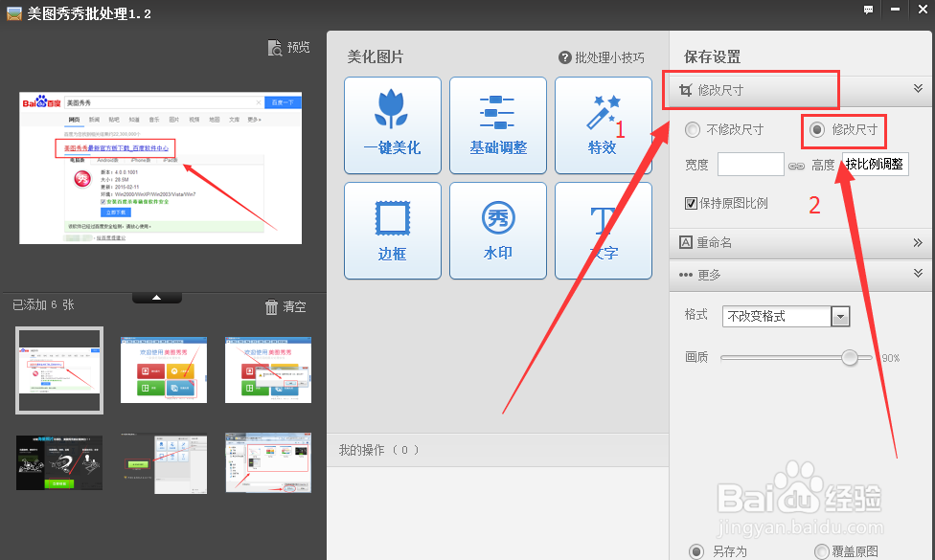
Task: Click the feedback chat icon in title bar
Action: pyautogui.click(x=868, y=10)
